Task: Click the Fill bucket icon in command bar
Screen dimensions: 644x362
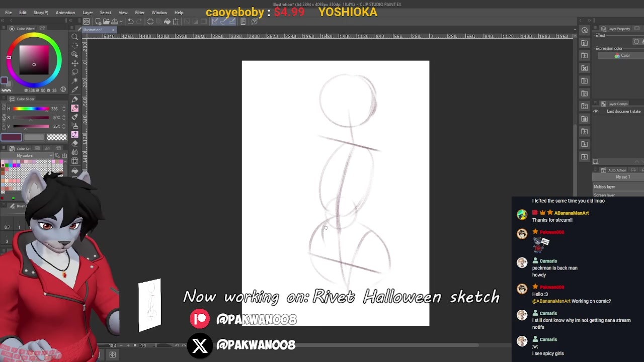Action: click(167, 21)
